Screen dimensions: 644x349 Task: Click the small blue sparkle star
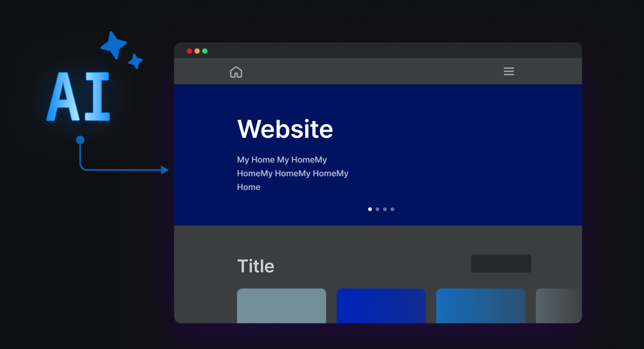[x=135, y=61]
